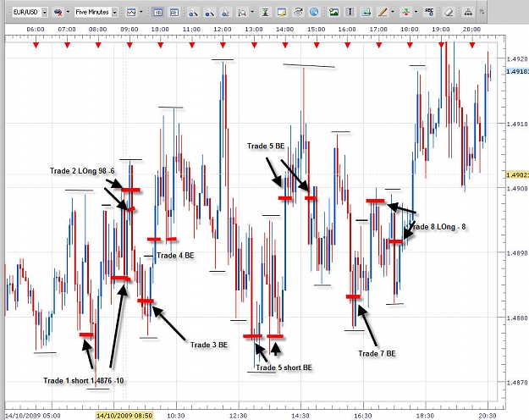Open the EUR/USD instrument combo box
This screenshot has width=529, height=420.
tap(30, 13)
